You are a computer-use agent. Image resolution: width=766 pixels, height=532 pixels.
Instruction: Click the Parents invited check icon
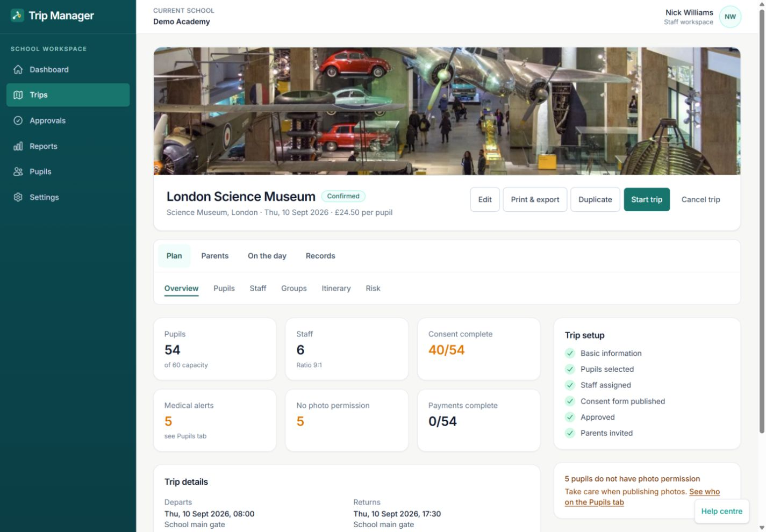[x=570, y=433]
